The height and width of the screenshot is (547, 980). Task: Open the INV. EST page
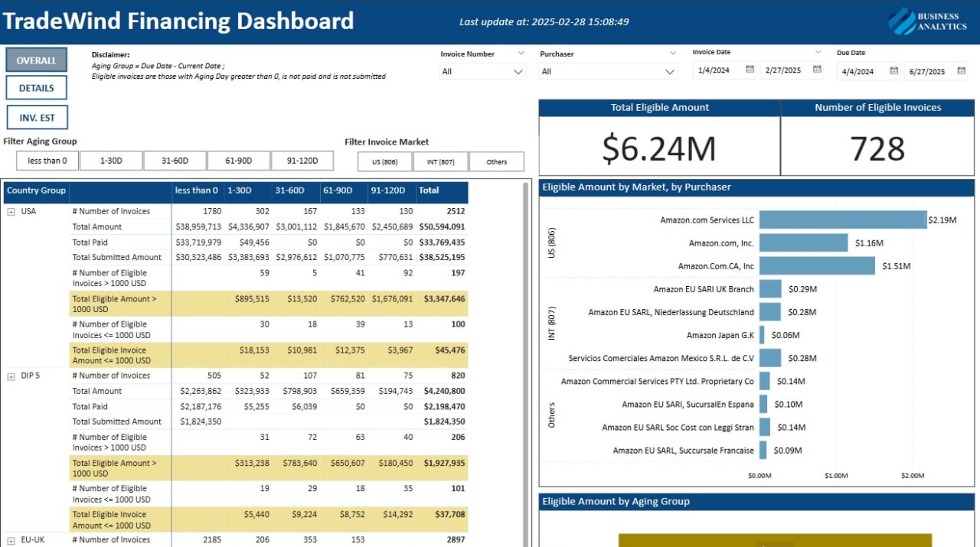click(37, 118)
